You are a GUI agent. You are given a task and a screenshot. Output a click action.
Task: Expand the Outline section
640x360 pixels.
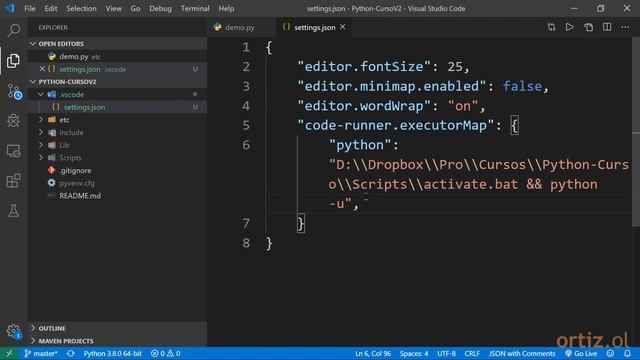click(x=33, y=328)
